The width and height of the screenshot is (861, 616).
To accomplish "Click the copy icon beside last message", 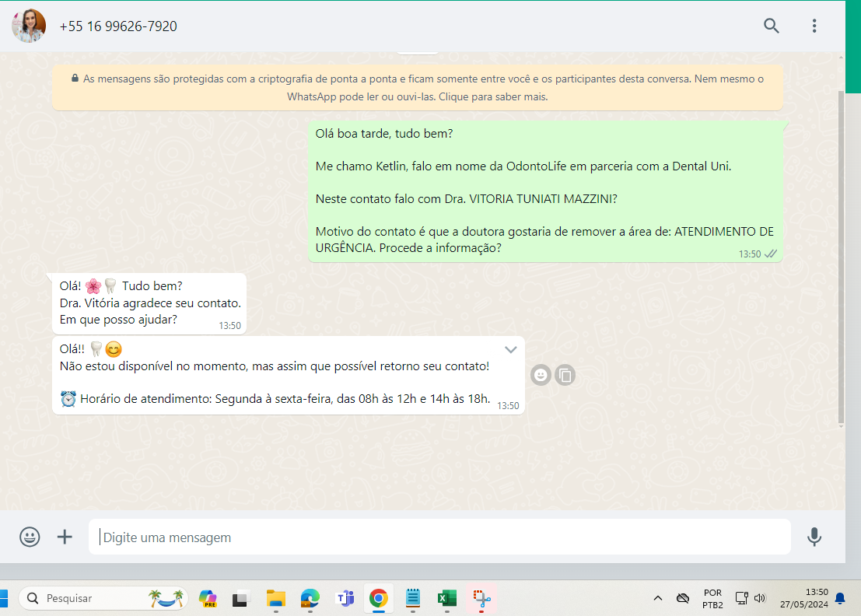I will tap(565, 375).
